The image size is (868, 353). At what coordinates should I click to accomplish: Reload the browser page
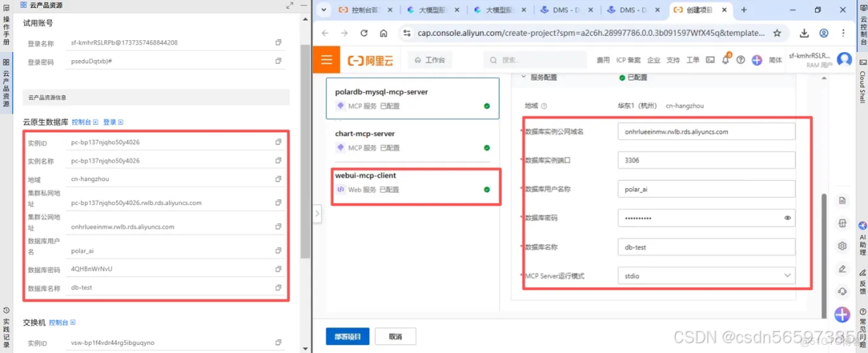tap(364, 33)
